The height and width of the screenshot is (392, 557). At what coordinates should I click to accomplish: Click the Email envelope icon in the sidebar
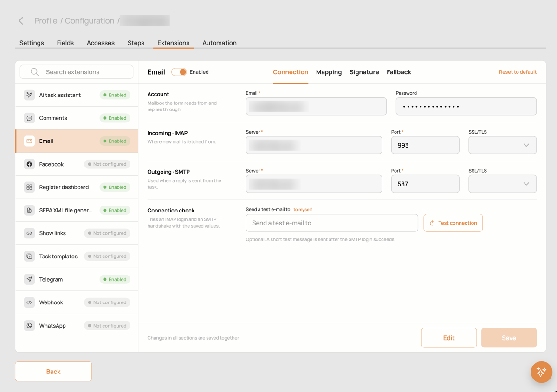(29, 141)
